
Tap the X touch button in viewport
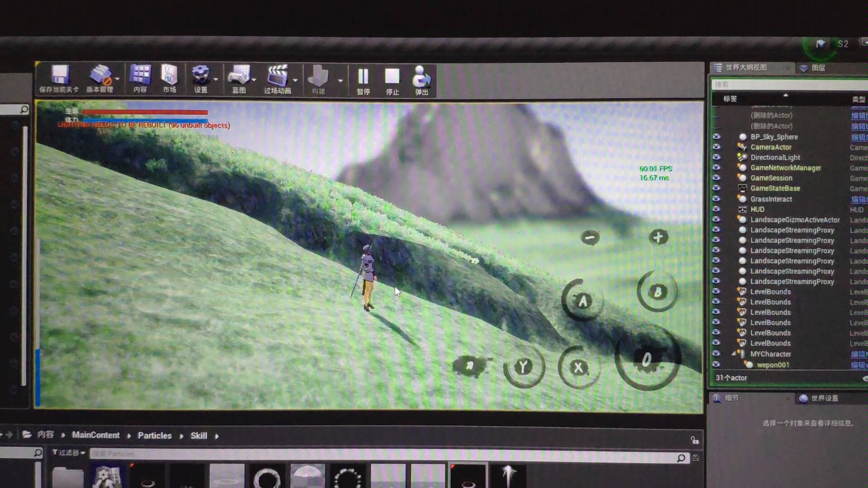click(x=579, y=368)
